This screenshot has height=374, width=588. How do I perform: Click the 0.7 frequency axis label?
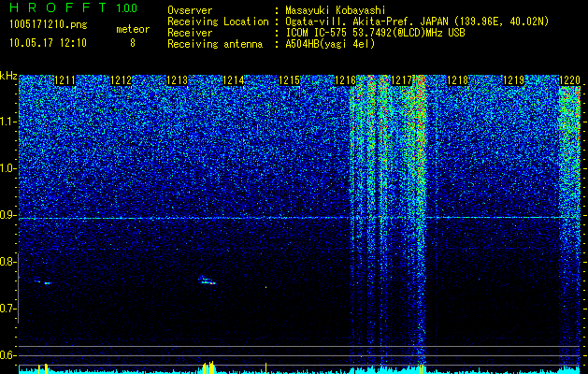pos(8,309)
